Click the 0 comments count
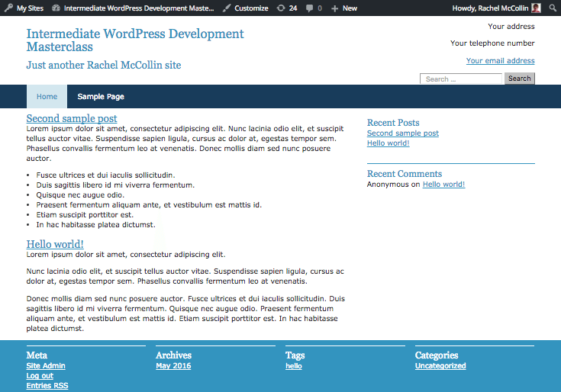The image size is (561, 392). tap(320, 8)
